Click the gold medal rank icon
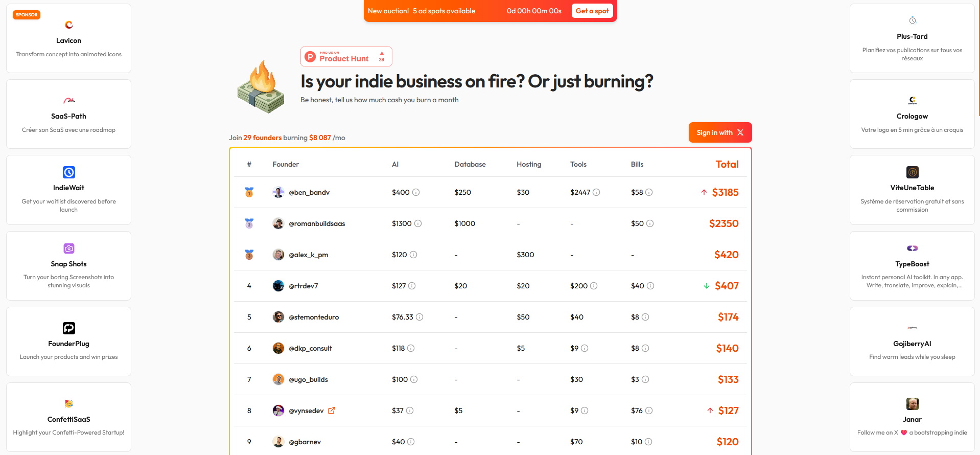The image size is (980, 455). (x=249, y=192)
